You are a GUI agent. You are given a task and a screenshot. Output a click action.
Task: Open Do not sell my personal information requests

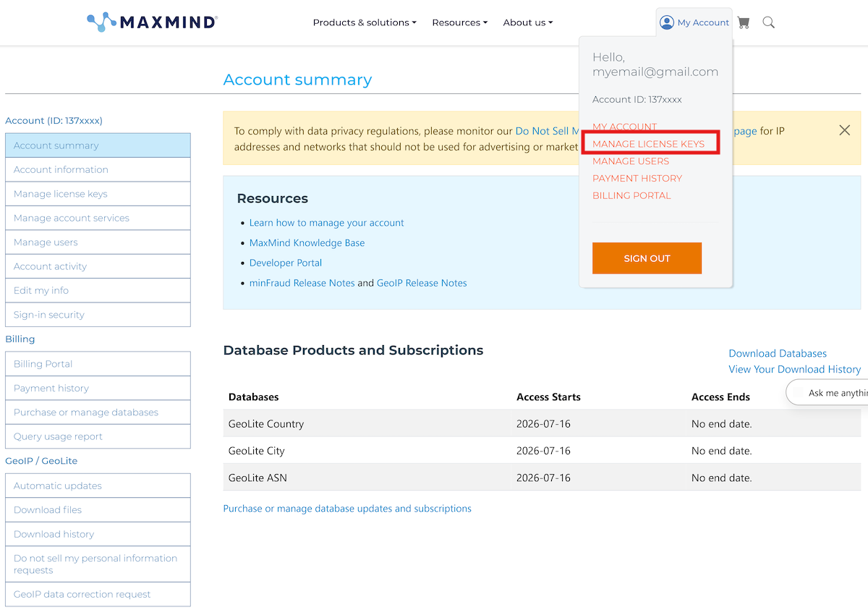[98, 564]
